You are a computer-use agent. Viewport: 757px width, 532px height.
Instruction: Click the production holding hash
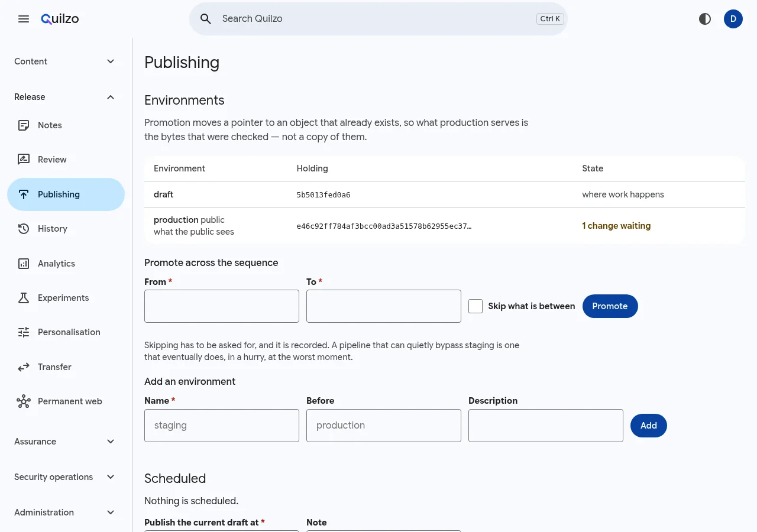point(384,226)
